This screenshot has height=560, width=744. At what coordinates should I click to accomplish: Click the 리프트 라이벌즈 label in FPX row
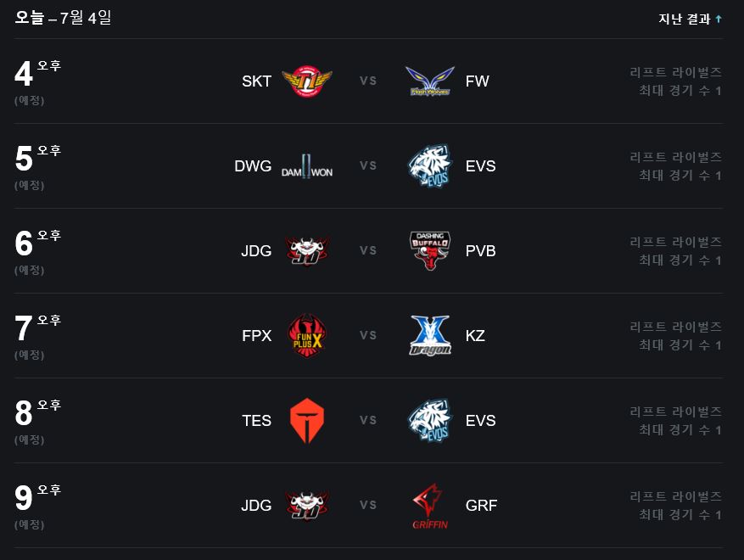(x=675, y=327)
